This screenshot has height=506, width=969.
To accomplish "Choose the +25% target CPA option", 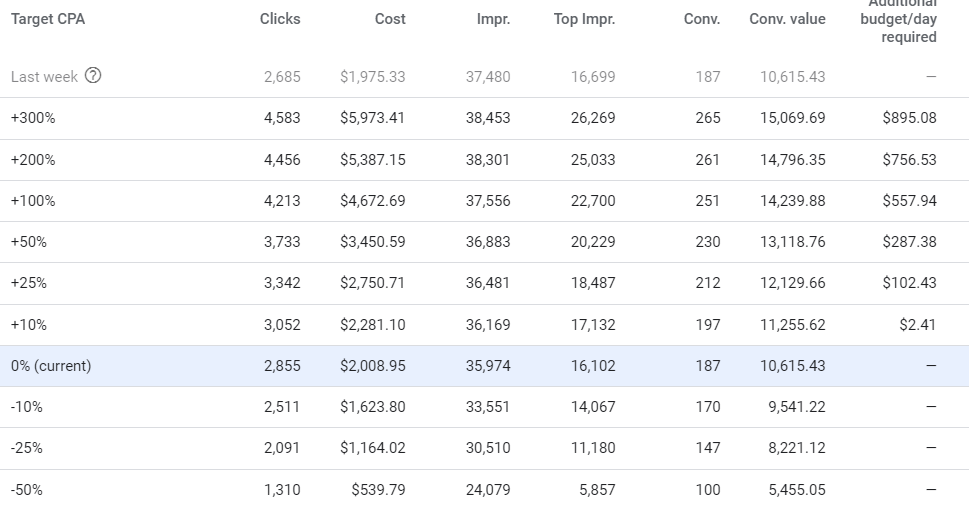I will coord(29,283).
